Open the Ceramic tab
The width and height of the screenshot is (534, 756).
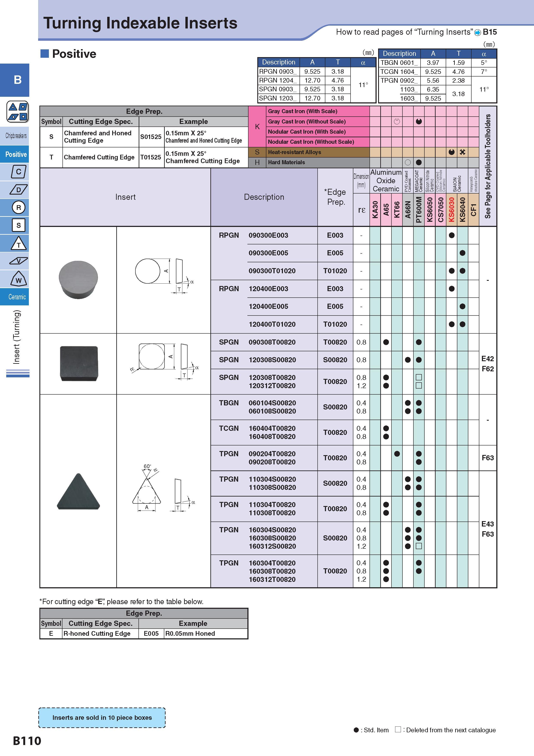point(14,297)
